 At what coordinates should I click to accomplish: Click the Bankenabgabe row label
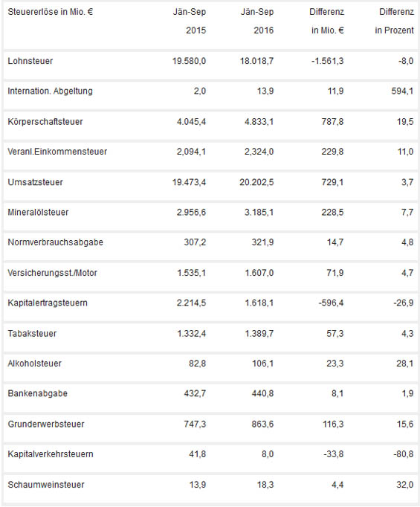click(x=37, y=394)
